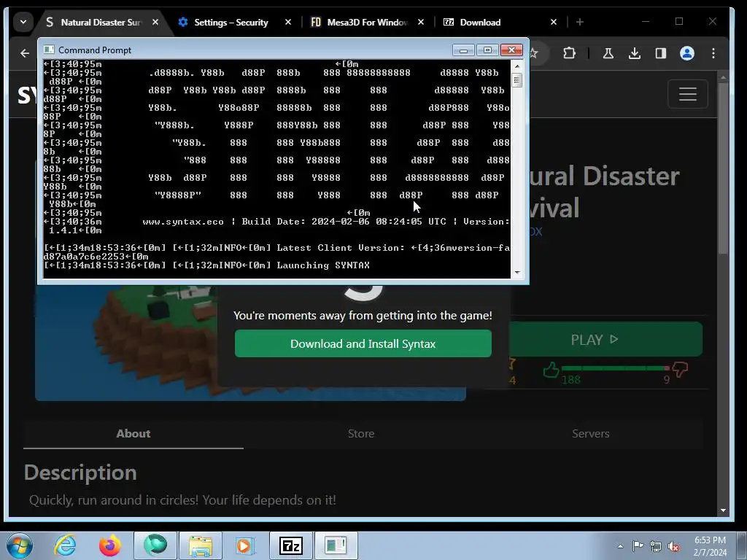747x560 pixels.
Task: Switch to Mesa3D For Windows tab
Action: pyautogui.click(x=367, y=23)
